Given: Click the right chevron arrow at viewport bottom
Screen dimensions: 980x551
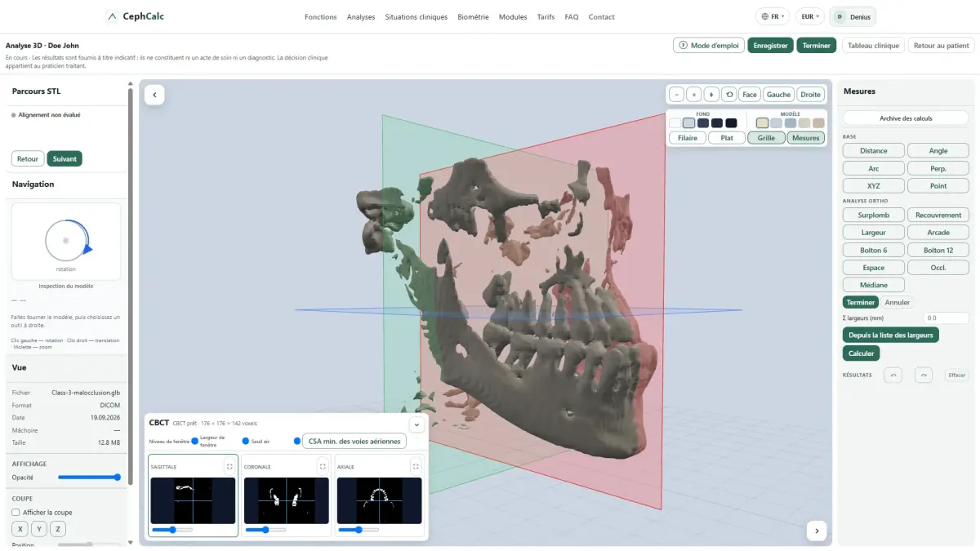Looking at the screenshot, I should click(x=817, y=531).
